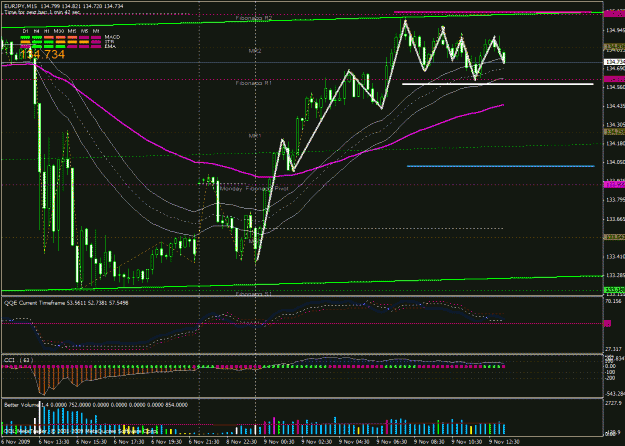Screen dimensions: 625x446
Task: Click the 9 Nov 12:30 time axis label
Action: point(504,442)
